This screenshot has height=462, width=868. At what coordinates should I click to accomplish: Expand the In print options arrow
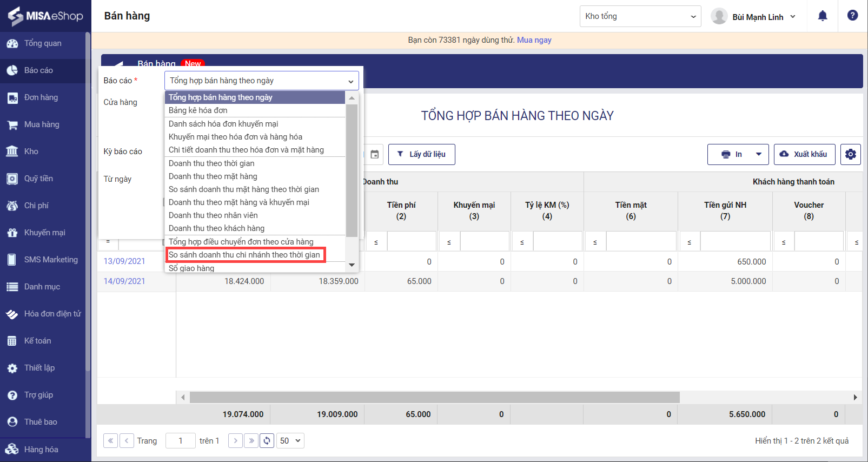coord(758,154)
